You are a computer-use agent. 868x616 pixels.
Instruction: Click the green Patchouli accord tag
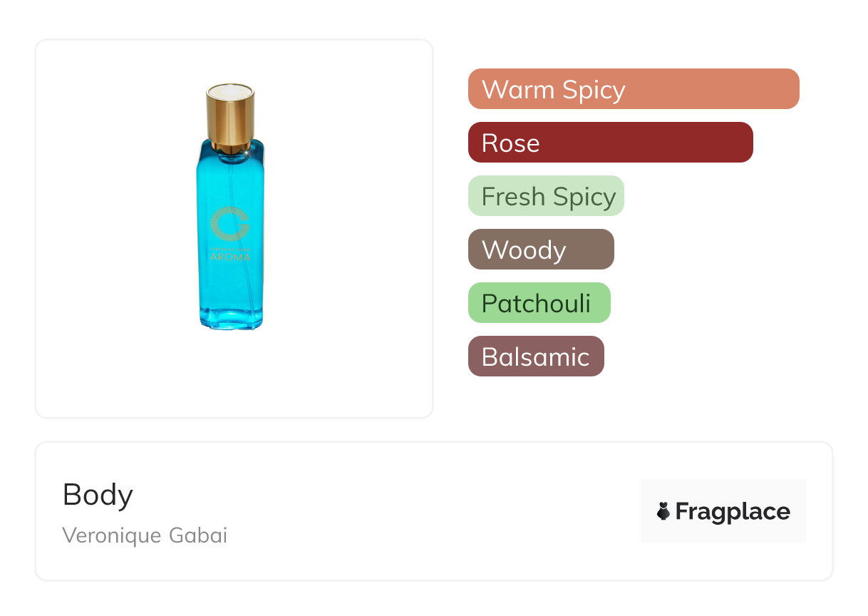(539, 303)
